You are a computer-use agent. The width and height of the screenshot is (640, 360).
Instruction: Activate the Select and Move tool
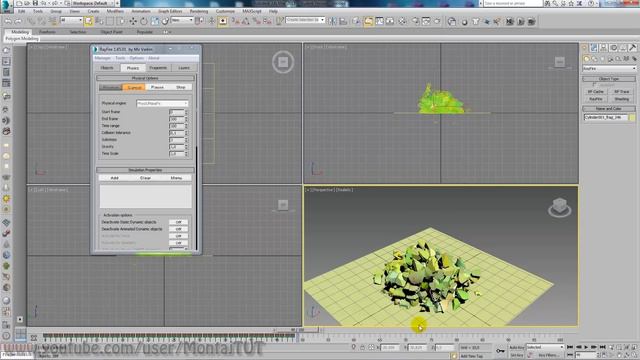pos(133,21)
